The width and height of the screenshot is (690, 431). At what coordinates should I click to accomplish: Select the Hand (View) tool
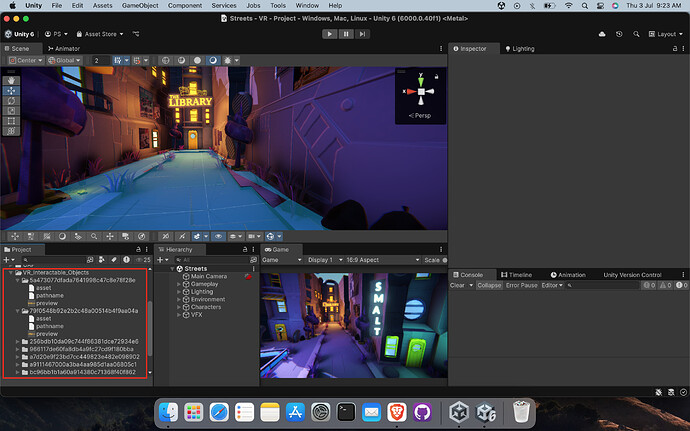tap(11, 79)
